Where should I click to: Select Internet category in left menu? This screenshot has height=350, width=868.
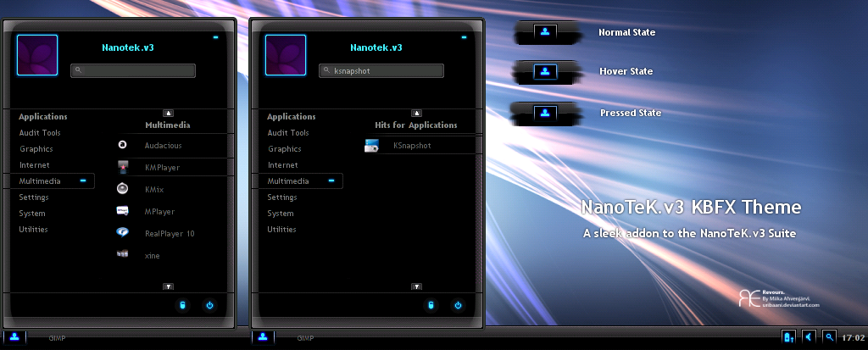(34, 165)
